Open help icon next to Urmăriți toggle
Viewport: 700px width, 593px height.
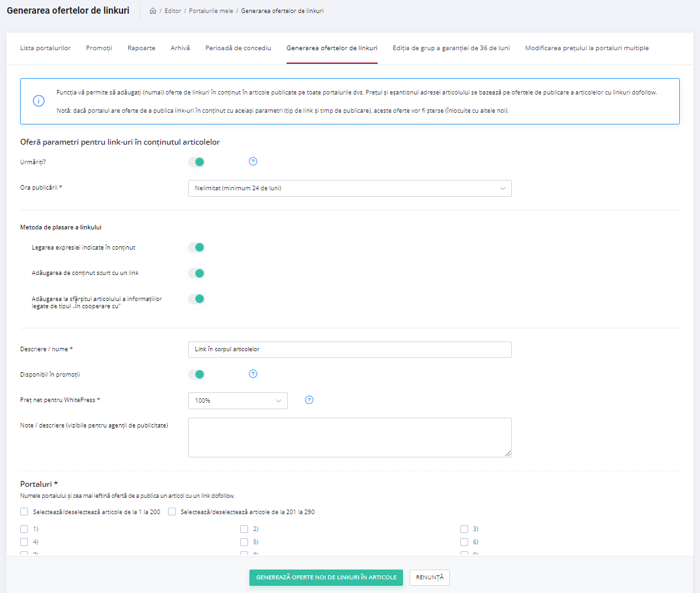click(253, 162)
